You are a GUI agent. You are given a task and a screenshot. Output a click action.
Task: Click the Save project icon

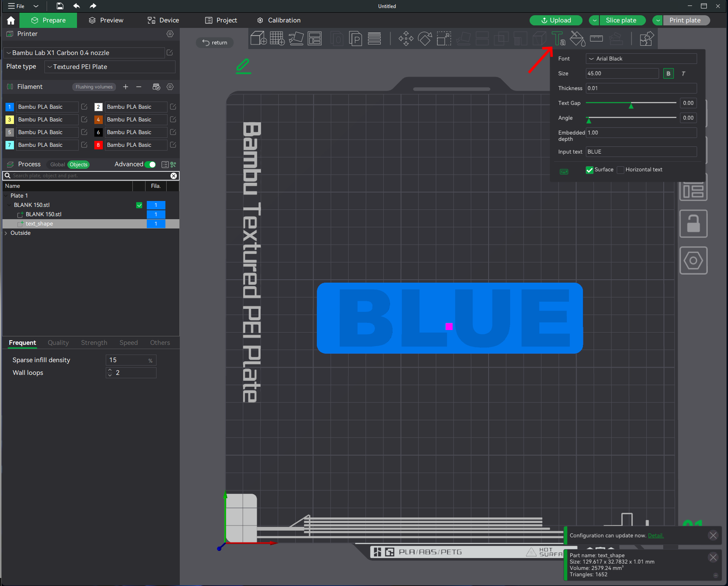tap(60, 6)
